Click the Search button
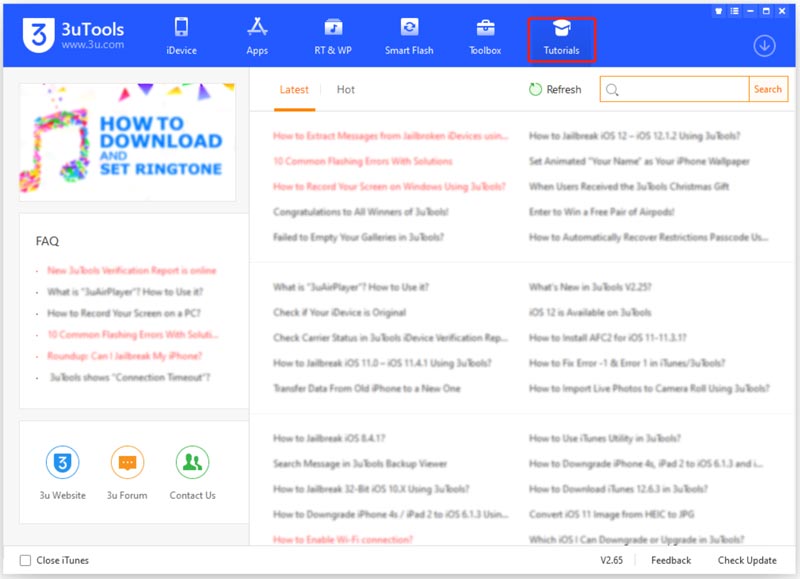This screenshot has width=800, height=579. point(768,89)
